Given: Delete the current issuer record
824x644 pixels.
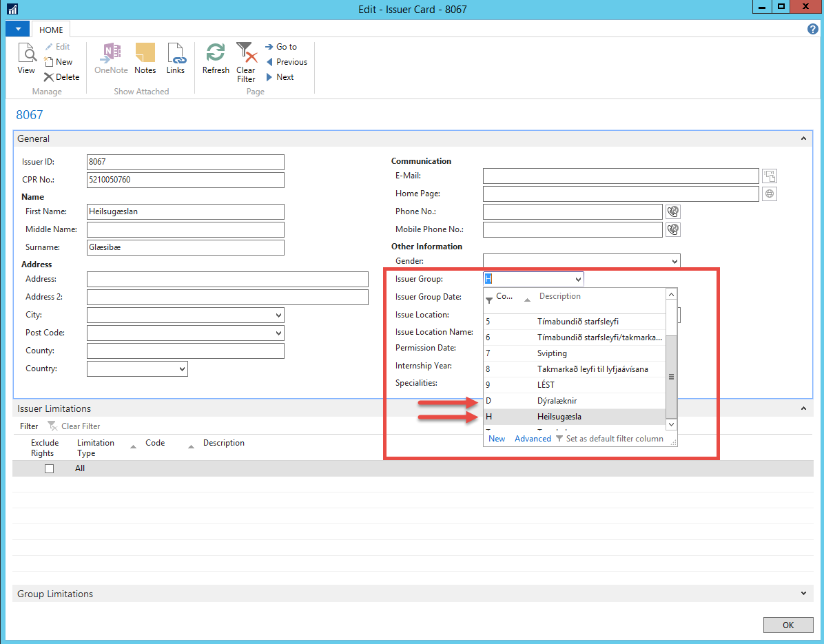Looking at the screenshot, I should point(61,77).
